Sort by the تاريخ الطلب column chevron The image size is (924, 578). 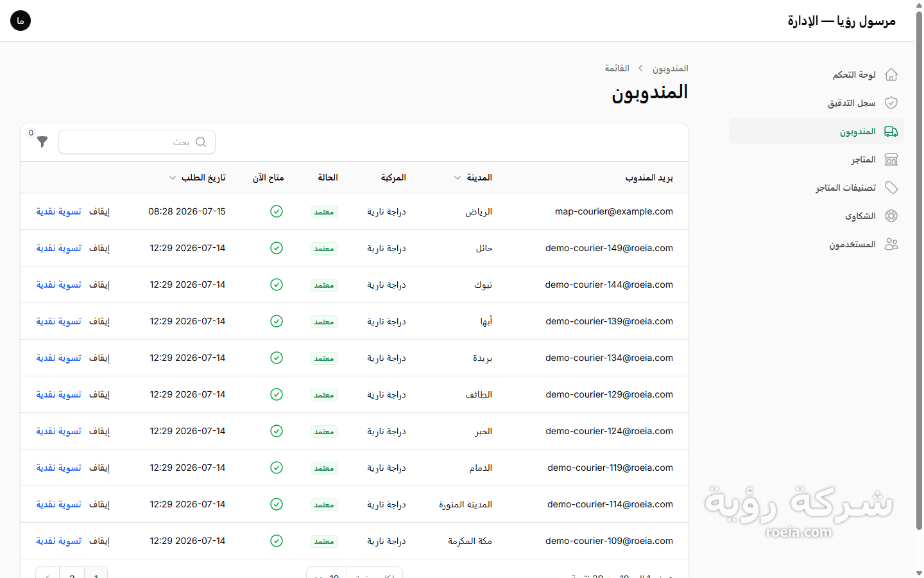click(x=173, y=178)
